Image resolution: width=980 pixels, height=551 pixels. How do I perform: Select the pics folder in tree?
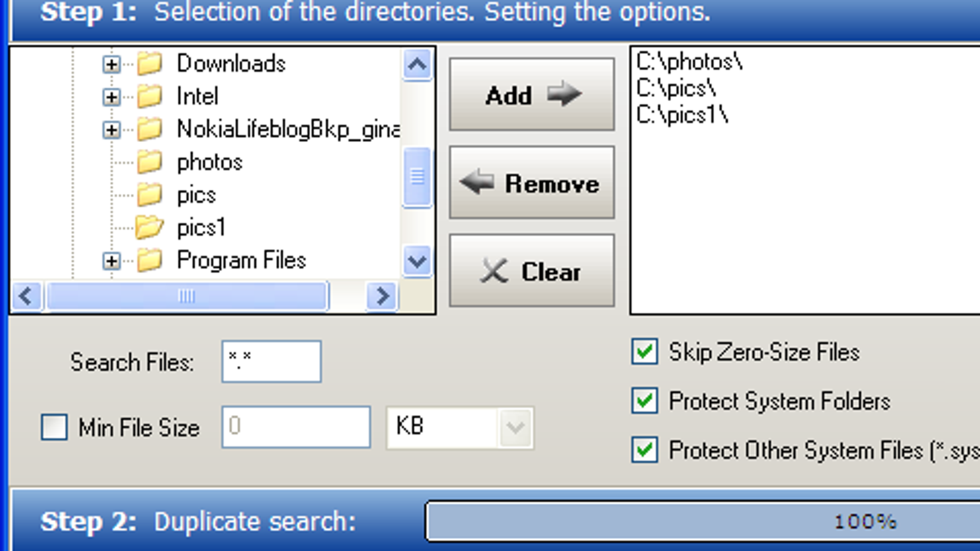click(197, 195)
